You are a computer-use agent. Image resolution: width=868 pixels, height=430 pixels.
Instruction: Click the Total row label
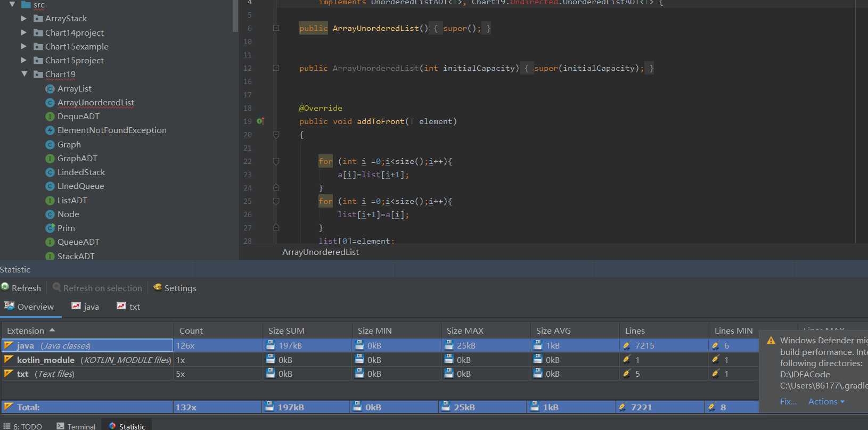(x=28, y=408)
